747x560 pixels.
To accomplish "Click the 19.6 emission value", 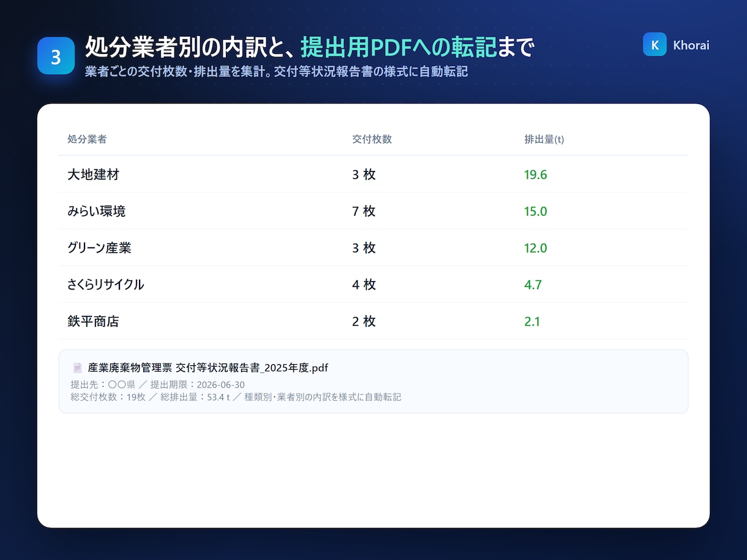I will [x=535, y=174].
